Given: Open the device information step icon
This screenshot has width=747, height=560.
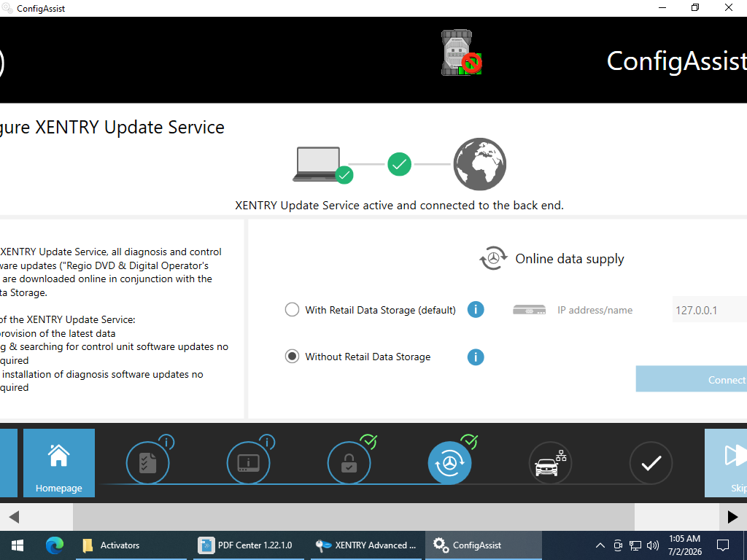Looking at the screenshot, I should (248, 463).
